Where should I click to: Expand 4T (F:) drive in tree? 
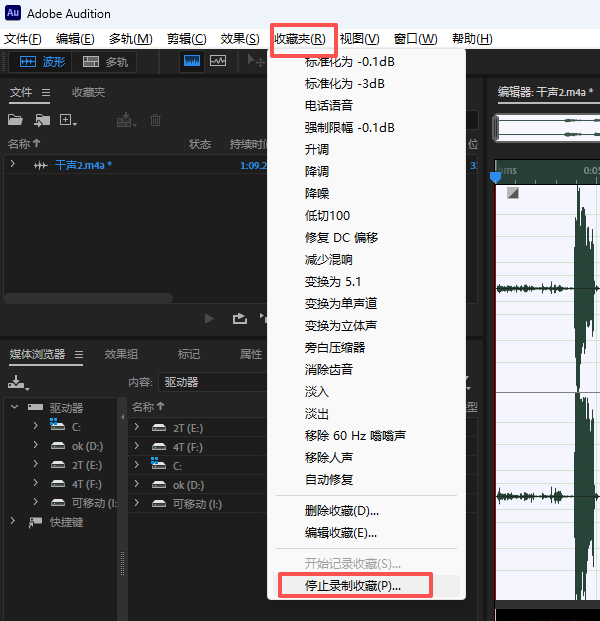pyautogui.click(x=36, y=482)
